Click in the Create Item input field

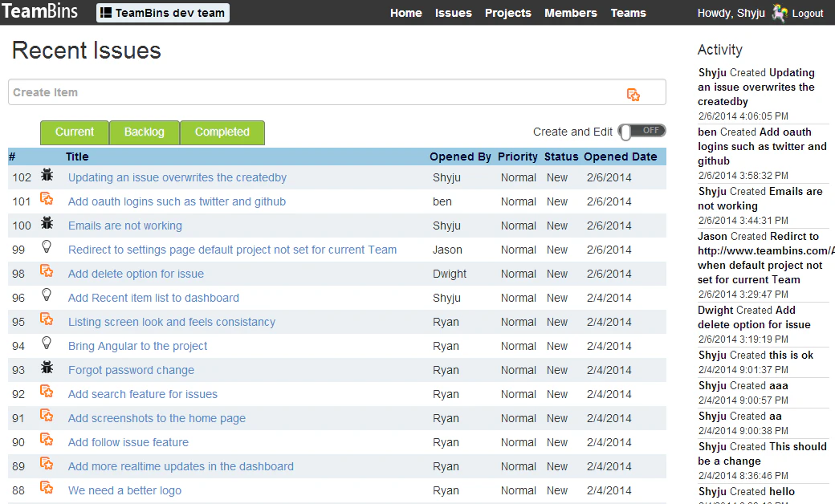click(x=337, y=92)
